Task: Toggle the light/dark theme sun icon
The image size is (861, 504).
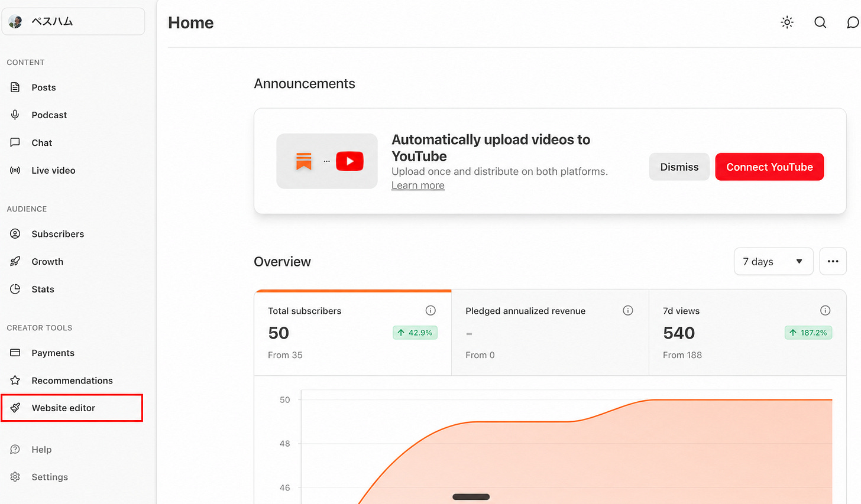Action: click(x=787, y=22)
